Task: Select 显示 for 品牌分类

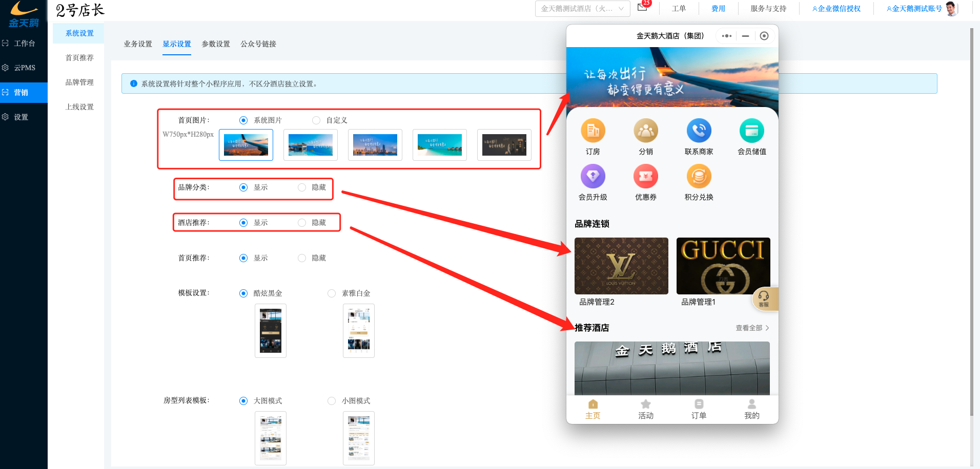Action: point(243,187)
